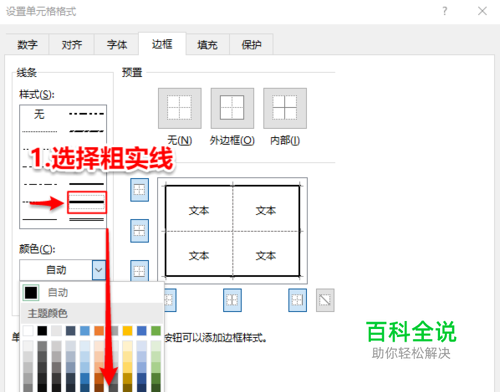The width and height of the screenshot is (500, 392).
Task: Click the 自动 color combo box field
Action: pyautogui.click(x=56, y=270)
